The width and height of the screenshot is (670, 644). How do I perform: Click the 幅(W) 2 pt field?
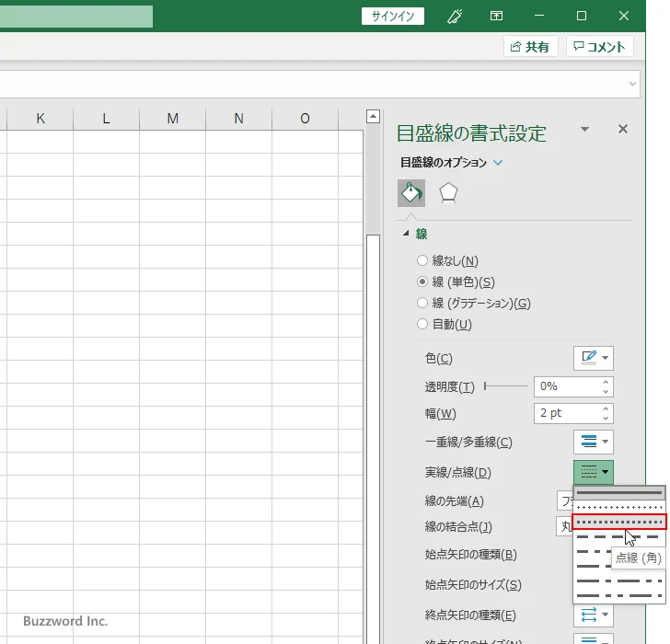(568, 413)
